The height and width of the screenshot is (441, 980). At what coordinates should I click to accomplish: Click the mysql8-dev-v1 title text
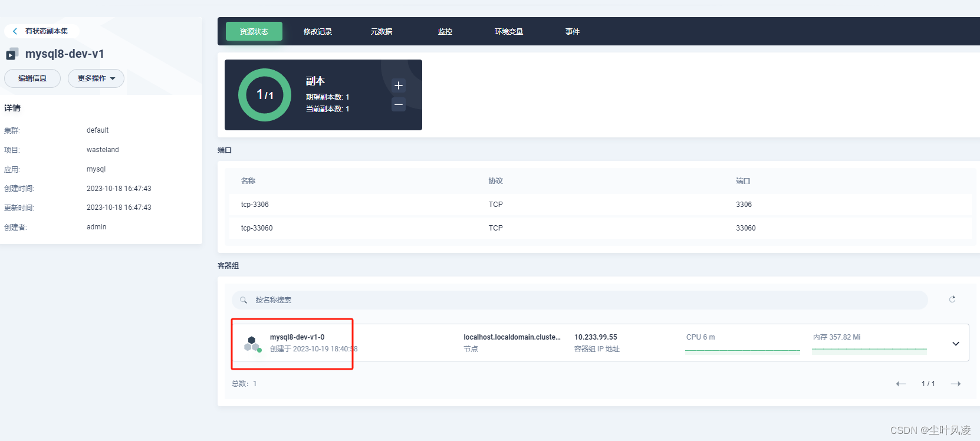click(65, 54)
